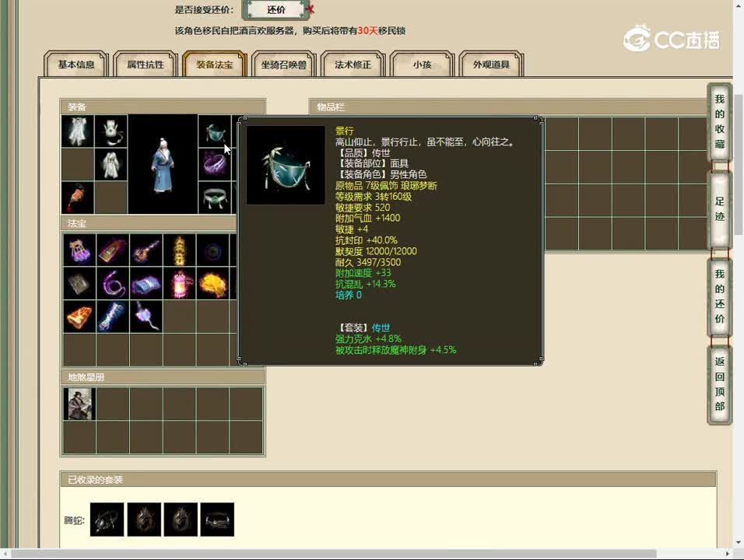This screenshot has width=744, height=560.
Task: Select the blue scroll treasure icon
Action: (146, 284)
